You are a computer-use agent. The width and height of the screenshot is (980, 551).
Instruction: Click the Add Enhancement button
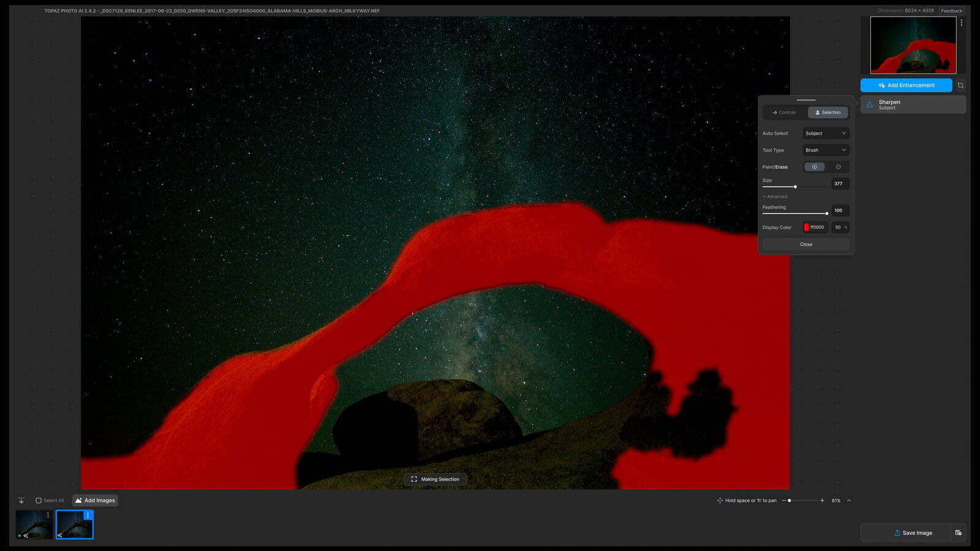point(906,85)
